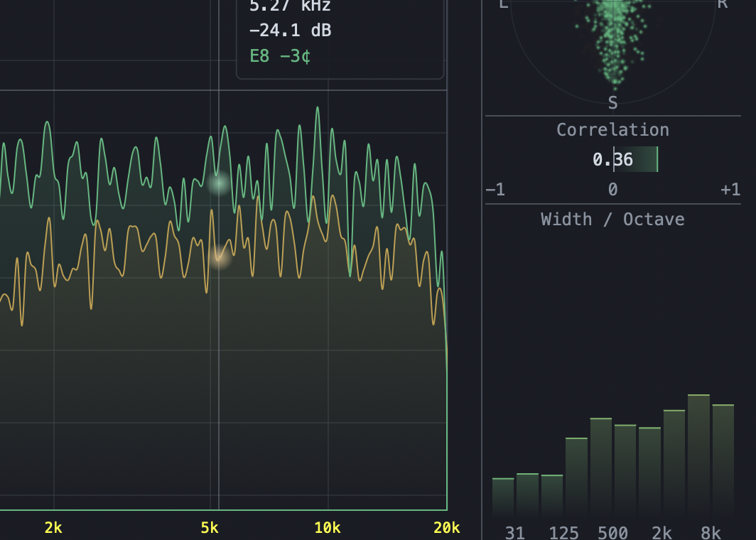Image resolution: width=756 pixels, height=540 pixels.
Task: Select the +1 correlation scale mark
Action: pyautogui.click(x=730, y=189)
